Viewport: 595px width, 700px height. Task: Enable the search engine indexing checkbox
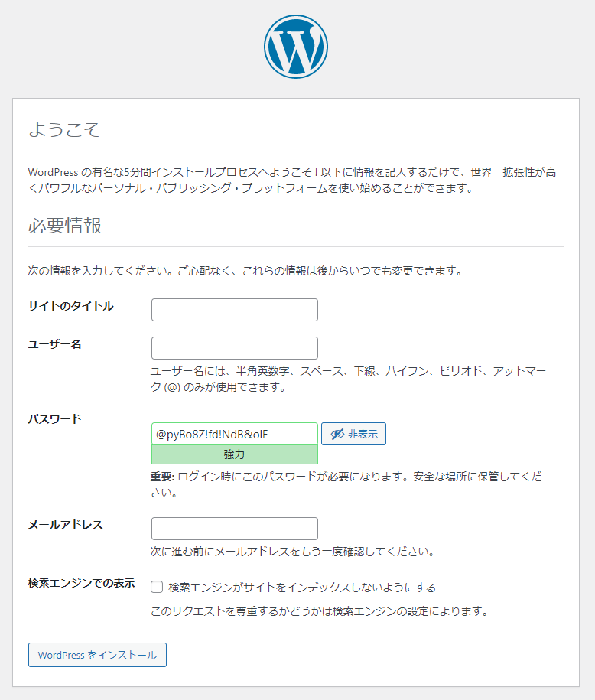tap(157, 588)
